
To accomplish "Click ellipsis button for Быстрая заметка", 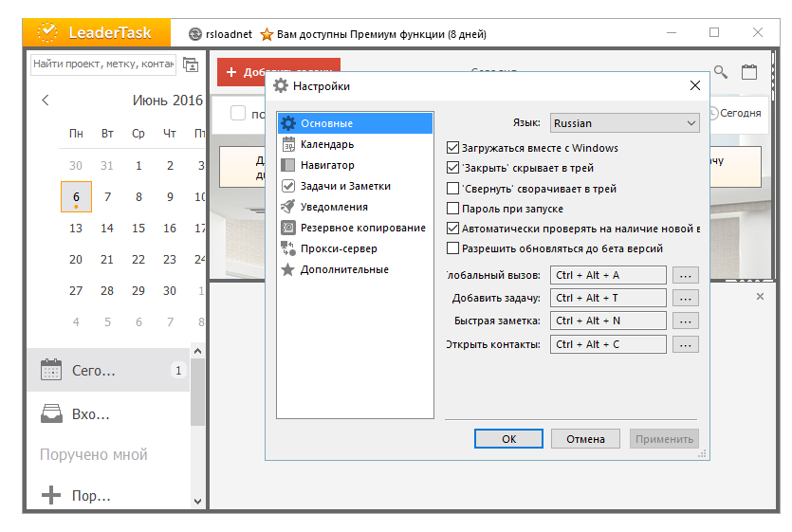I will 686,321.
